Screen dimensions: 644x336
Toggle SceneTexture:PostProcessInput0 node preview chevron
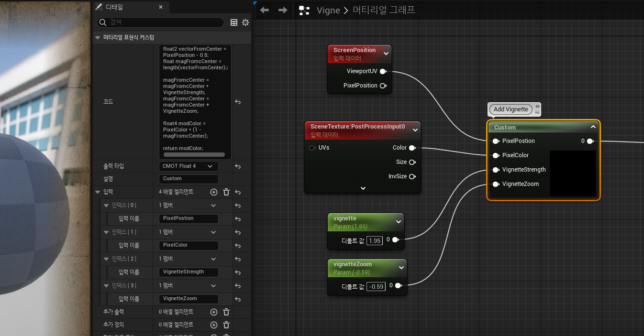415,130
